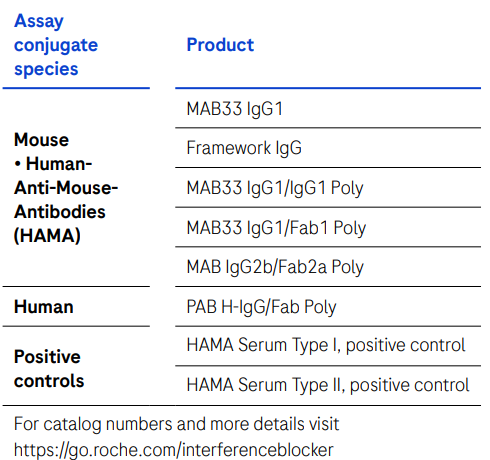Select HAMA Serum Type II positive control
Viewport: 490px width, 460px height.
click(x=328, y=385)
